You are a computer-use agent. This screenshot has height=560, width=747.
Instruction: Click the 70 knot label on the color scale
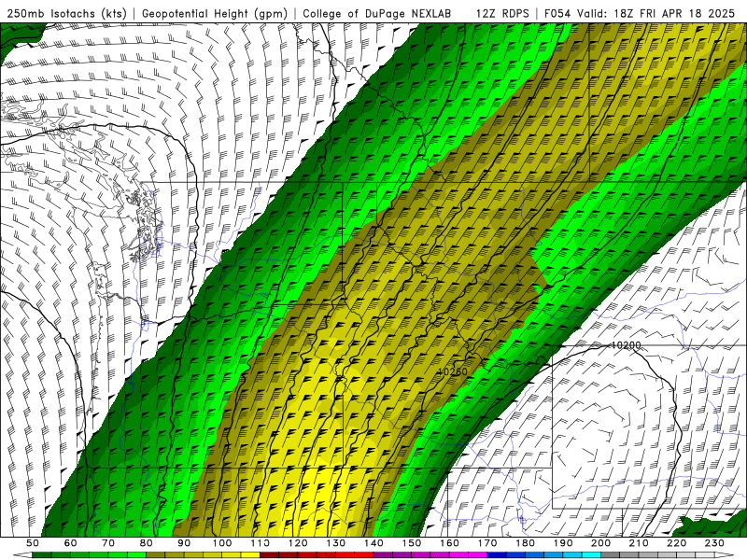pyautogui.click(x=108, y=543)
